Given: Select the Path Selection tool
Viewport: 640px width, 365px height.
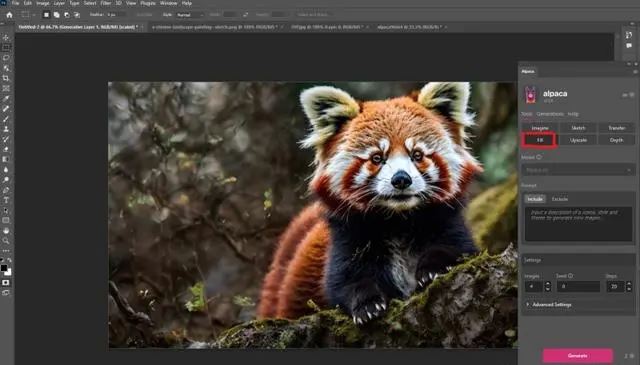Looking at the screenshot, I should point(6,210).
